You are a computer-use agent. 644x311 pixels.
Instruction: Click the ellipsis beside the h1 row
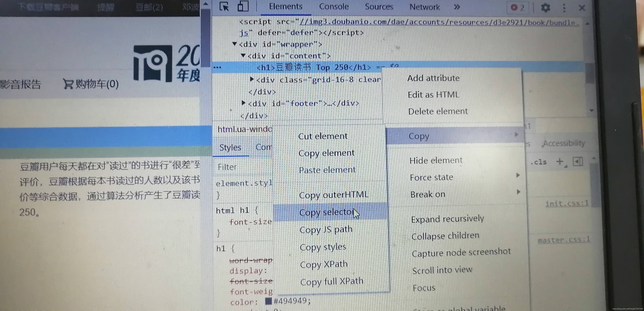click(217, 67)
